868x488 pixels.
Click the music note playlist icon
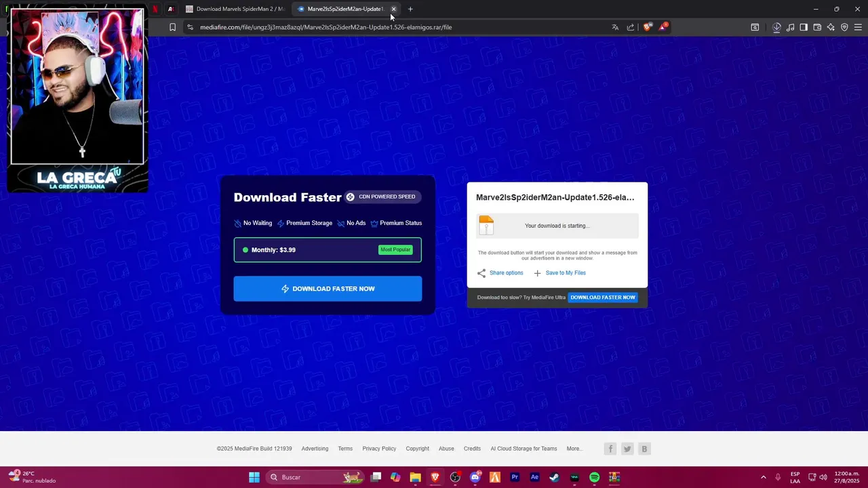tap(790, 27)
